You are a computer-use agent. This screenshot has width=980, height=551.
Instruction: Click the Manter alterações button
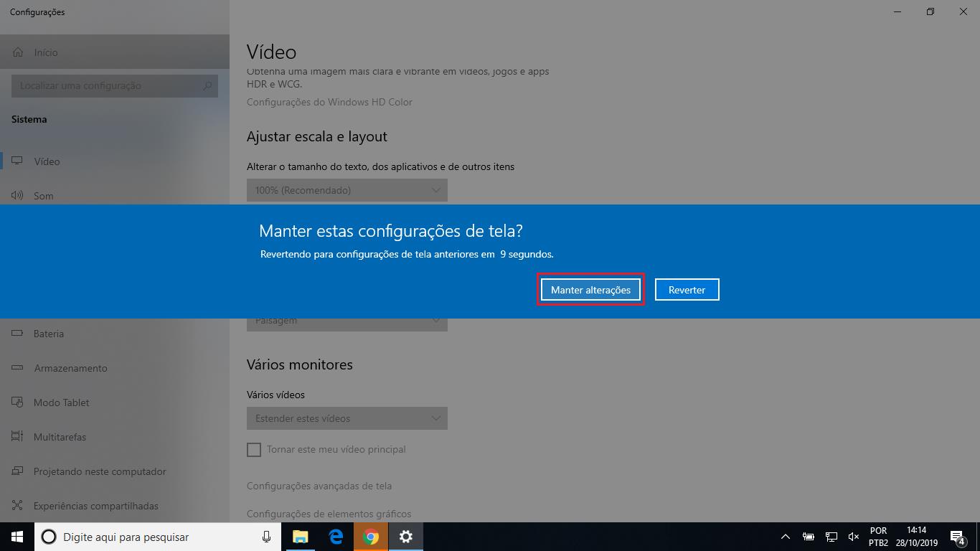tap(590, 290)
